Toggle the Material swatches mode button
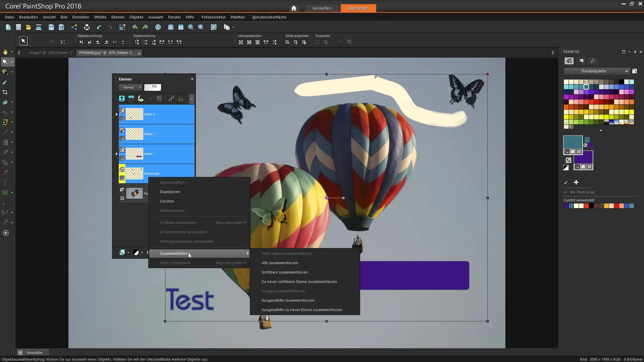Viewport: 644px width, 362px height. 569,61
